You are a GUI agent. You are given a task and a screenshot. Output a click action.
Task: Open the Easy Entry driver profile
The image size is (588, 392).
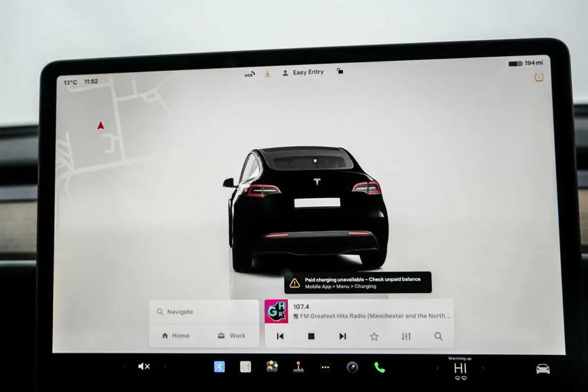[303, 73]
